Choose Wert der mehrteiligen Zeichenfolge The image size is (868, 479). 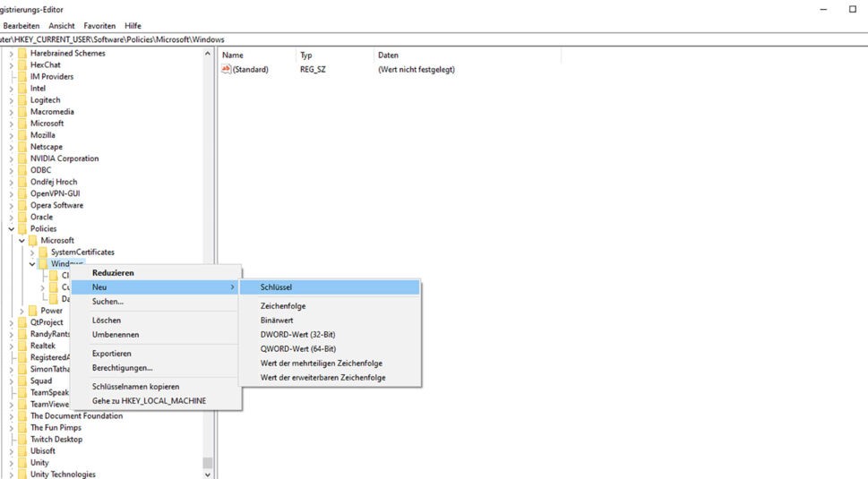[x=330, y=364]
